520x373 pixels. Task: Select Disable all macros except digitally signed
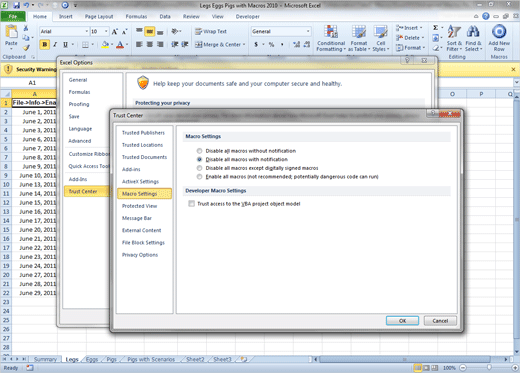tap(199, 168)
